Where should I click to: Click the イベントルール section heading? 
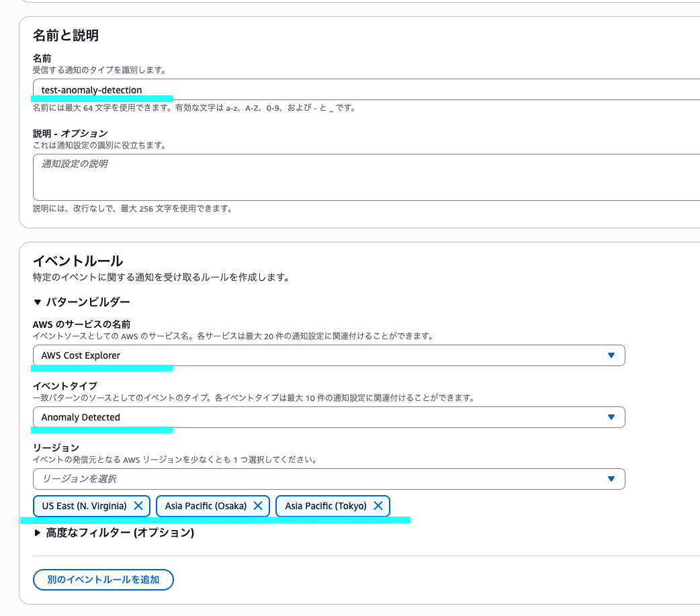[78, 261]
